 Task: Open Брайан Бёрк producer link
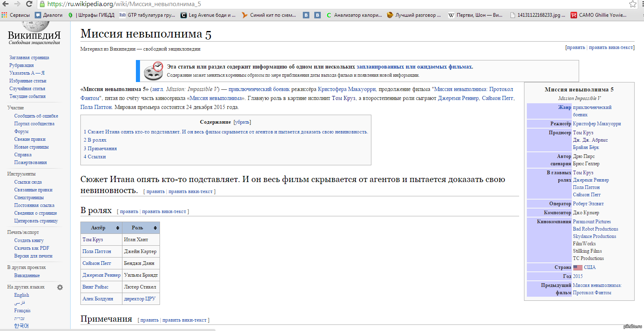point(586,147)
